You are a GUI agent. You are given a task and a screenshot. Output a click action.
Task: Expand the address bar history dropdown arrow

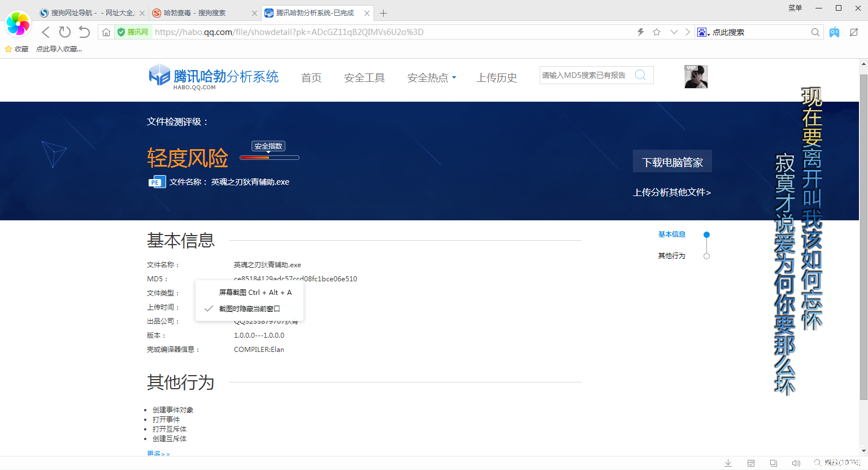point(674,32)
